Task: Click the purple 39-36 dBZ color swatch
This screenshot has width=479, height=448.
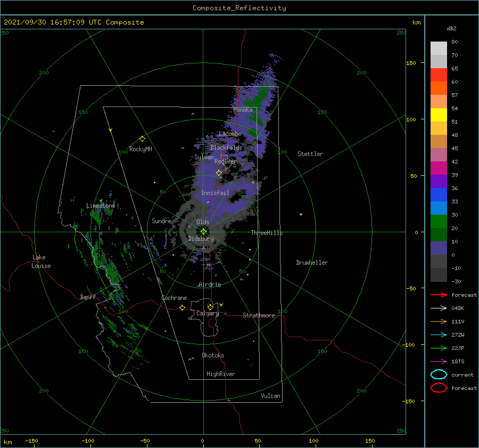Action: (x=439, y=181)
